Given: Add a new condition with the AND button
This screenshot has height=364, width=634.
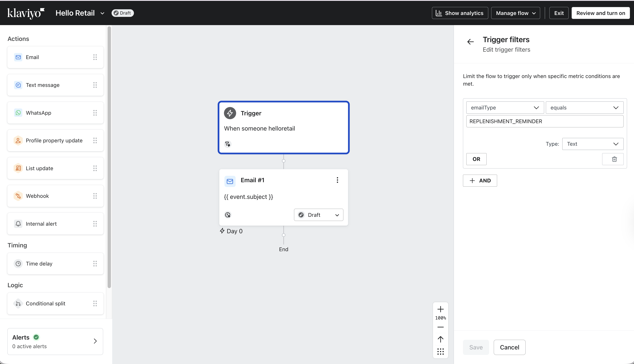Looking at the screenshot, I should click(x=479, y=181).
